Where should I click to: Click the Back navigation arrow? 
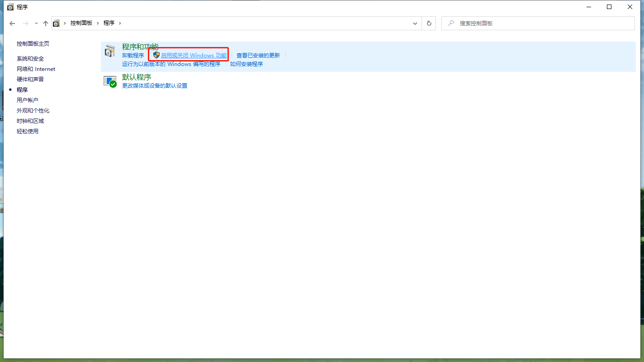(x=12, y=24)
